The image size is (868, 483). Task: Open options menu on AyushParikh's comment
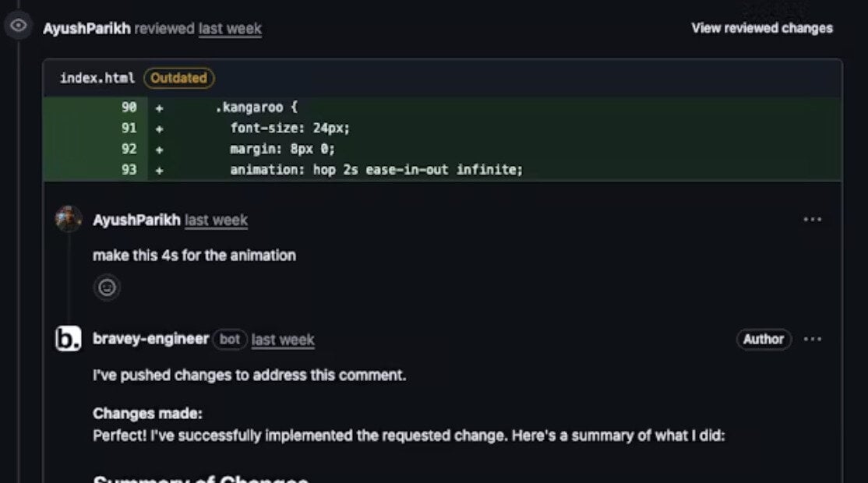[x=812, y=220]
